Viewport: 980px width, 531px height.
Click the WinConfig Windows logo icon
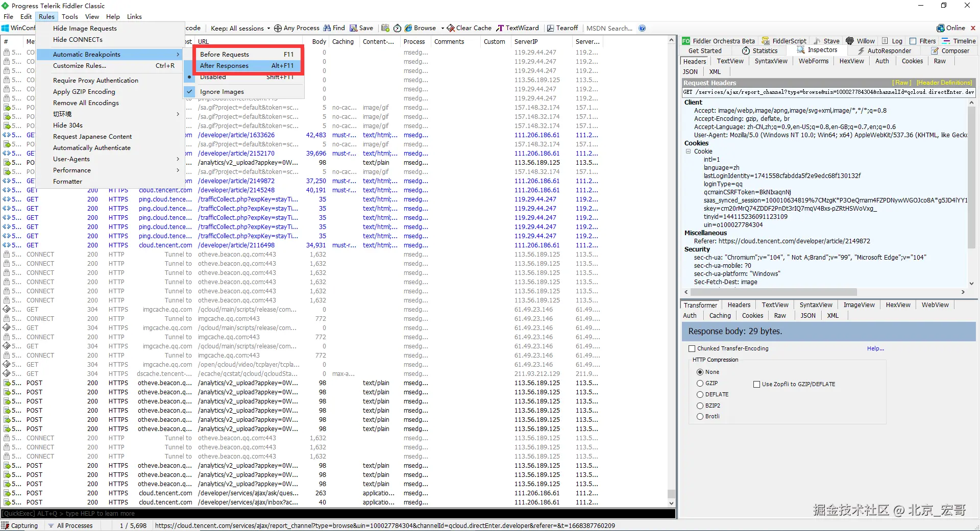click(x=5, y=28)
